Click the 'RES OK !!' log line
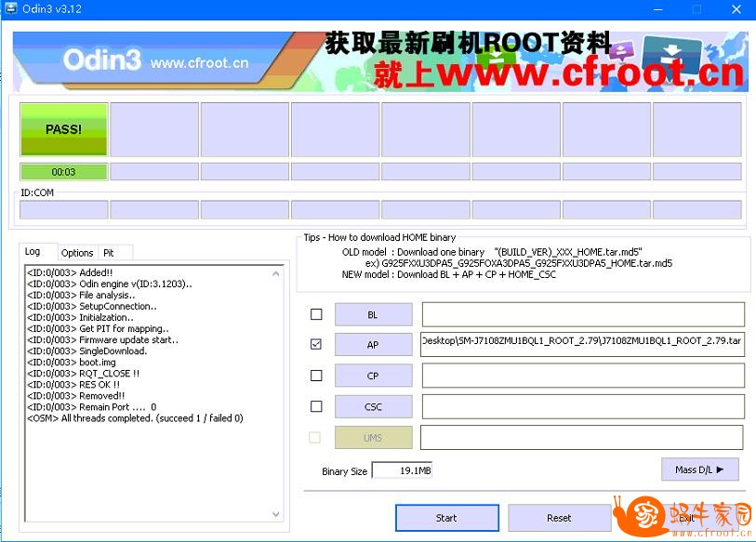The image size is (756, 542). point(73,385)
